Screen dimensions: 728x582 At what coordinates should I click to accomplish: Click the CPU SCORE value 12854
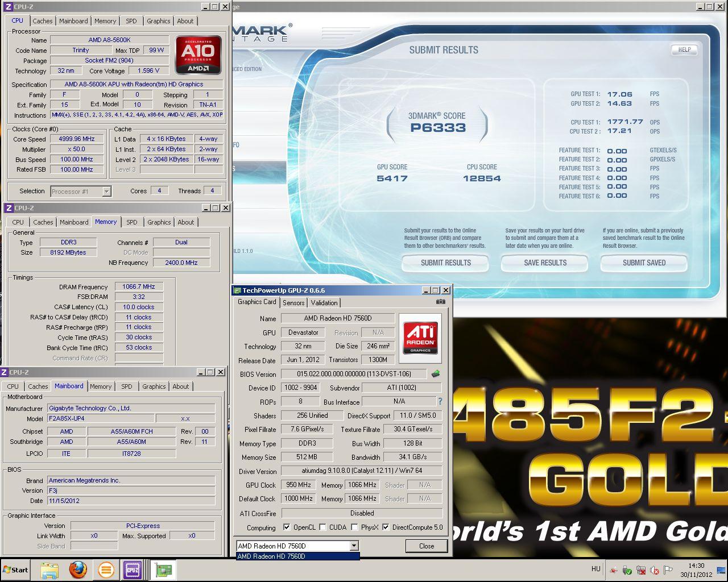coord(482,178)
